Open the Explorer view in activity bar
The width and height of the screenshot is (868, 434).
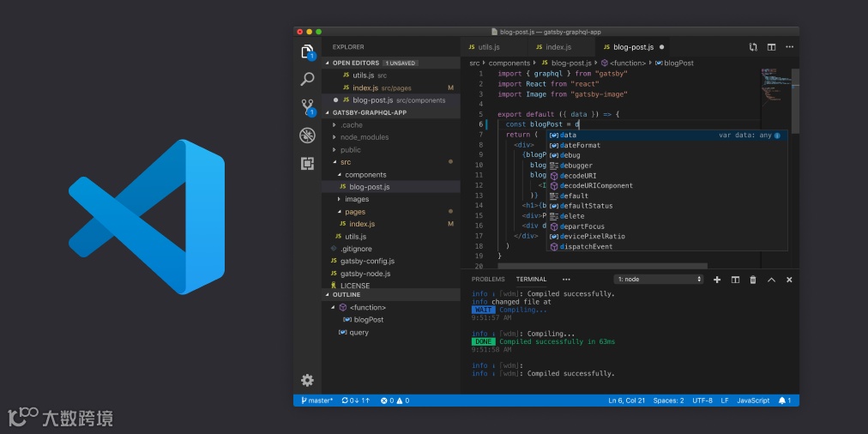[307, 51]
